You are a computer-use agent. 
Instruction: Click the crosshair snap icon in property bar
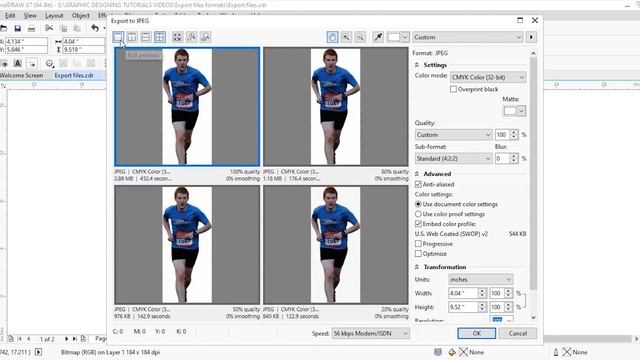coord(32,63)
